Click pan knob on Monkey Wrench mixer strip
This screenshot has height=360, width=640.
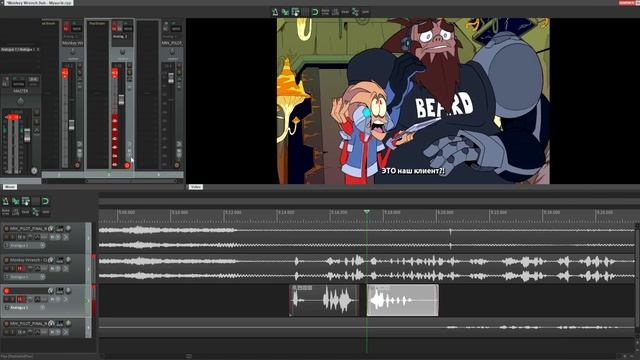73,52
